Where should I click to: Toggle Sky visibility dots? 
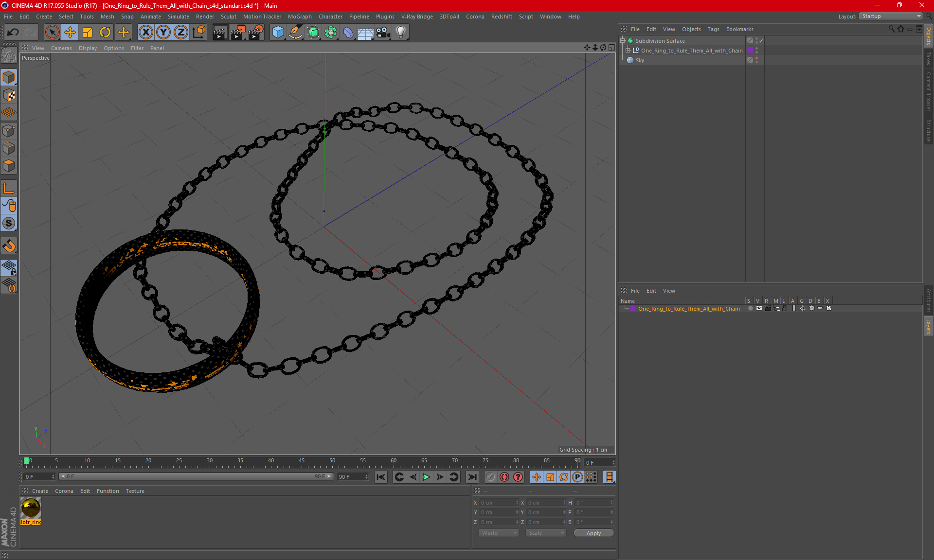point(756,60)
